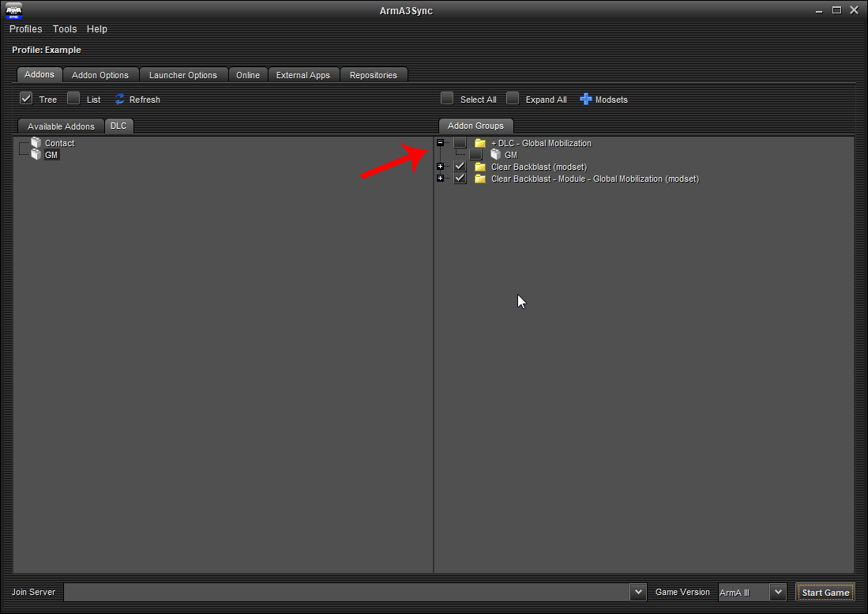
Task: Open the Available Addons tab
Action: point(61,126)
